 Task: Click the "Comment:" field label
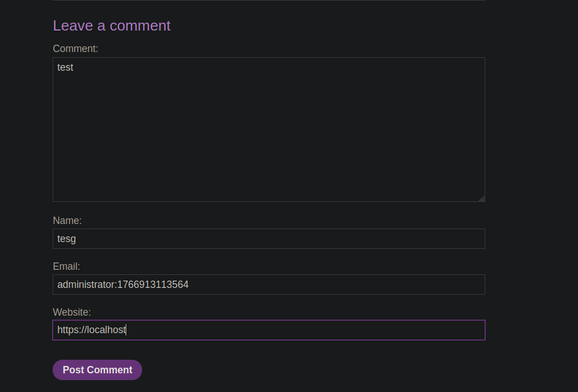[x=75, y=49]
